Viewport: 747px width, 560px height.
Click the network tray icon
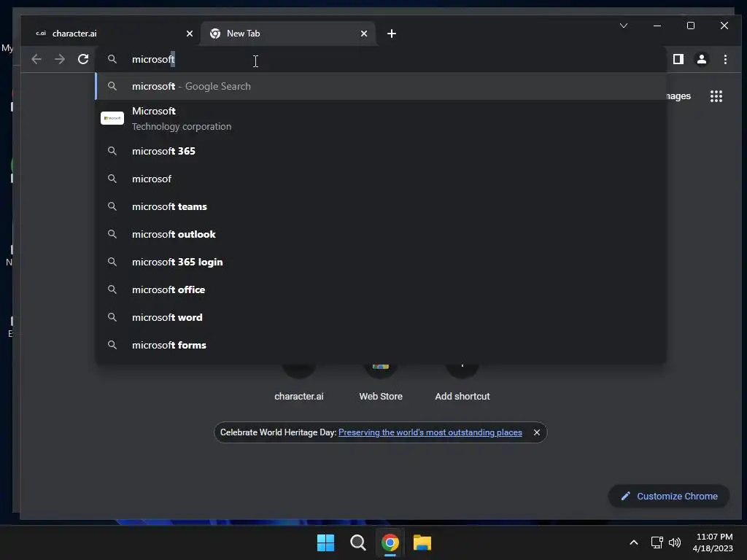[x=657, y=542]
